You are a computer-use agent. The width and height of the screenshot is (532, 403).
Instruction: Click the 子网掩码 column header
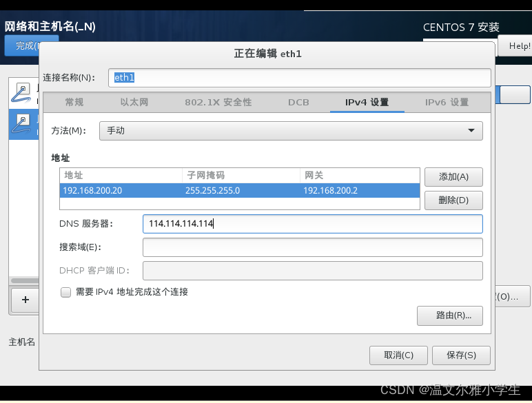pyautogui.click(x=241, y=176)
